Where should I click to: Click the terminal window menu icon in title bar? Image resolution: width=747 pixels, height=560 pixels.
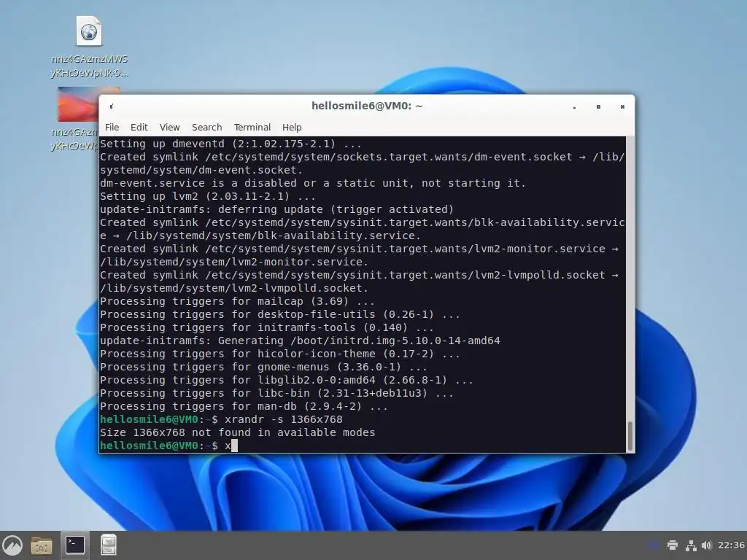pos(112,106)
